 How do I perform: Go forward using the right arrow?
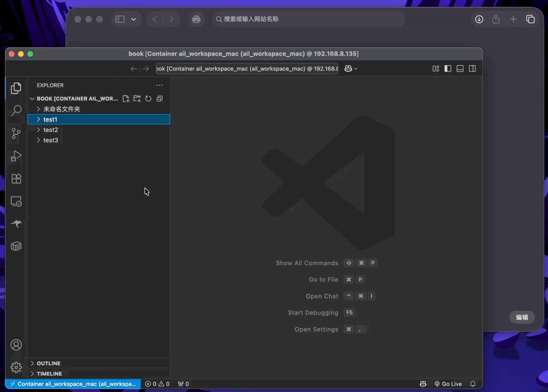click(x=146, y=68)
